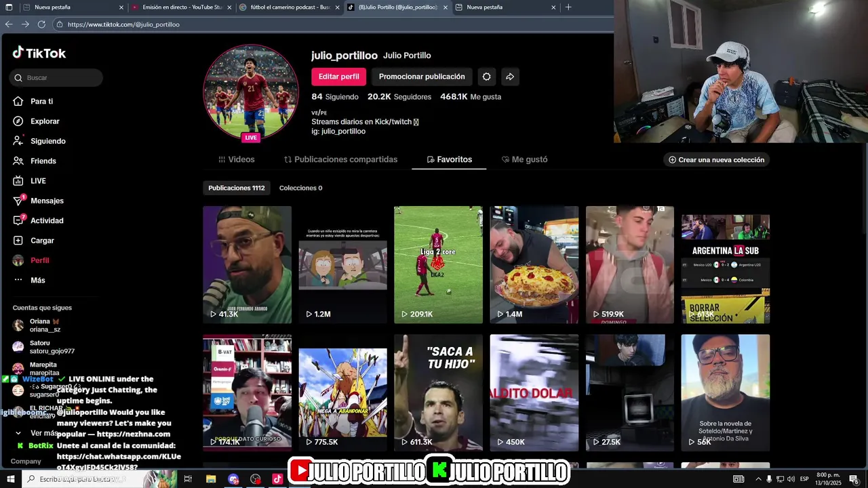This screenshot has width=868, height=488.
Task: Click the TikTok logo
Action: tap(39, 53)
